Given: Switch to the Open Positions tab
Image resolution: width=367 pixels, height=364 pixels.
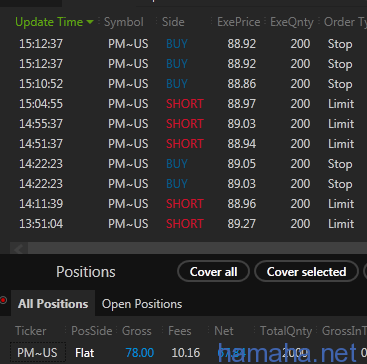Looking at the screenshot, I should [142, 304].
